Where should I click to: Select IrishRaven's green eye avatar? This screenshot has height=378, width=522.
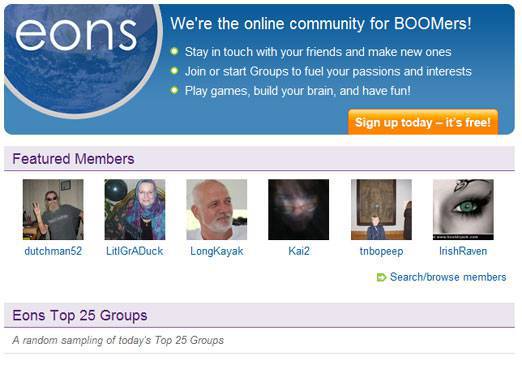coord(463,210)
